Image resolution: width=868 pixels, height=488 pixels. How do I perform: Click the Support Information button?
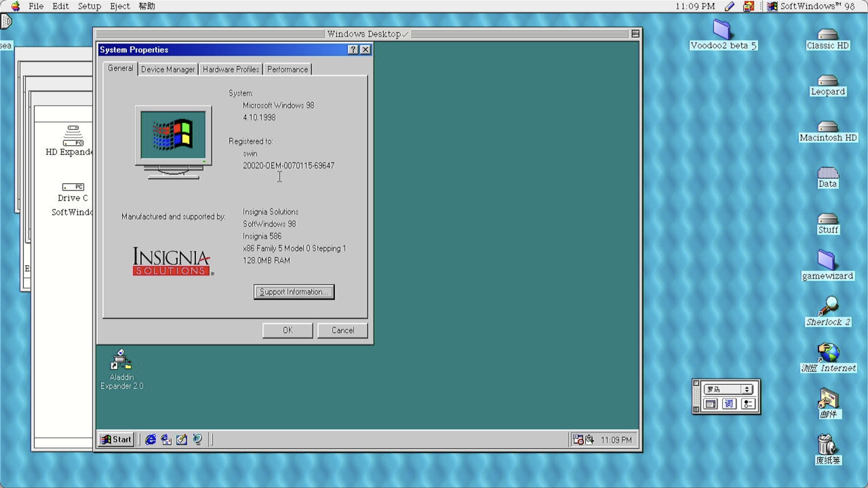coord(294,292)
